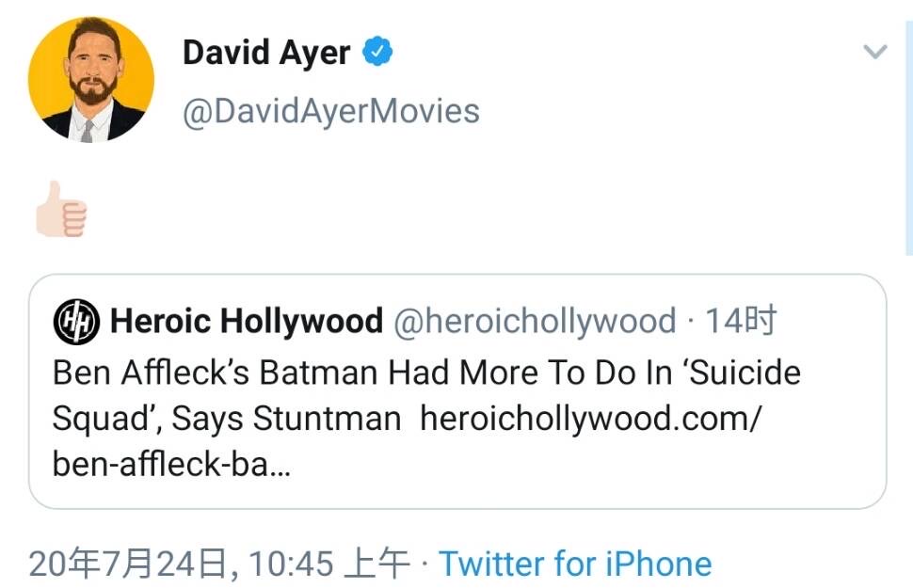Click the 'Suicide Squad' headline text
913x588 pixels.
click(744, 373)
